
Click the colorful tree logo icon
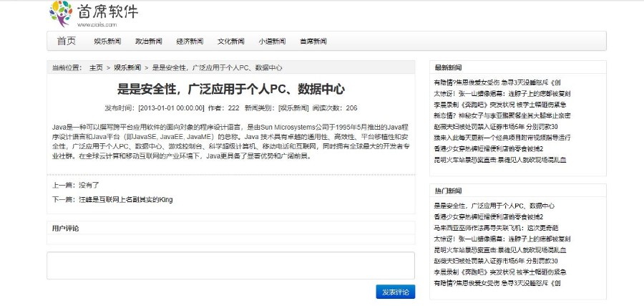point(61,14)
